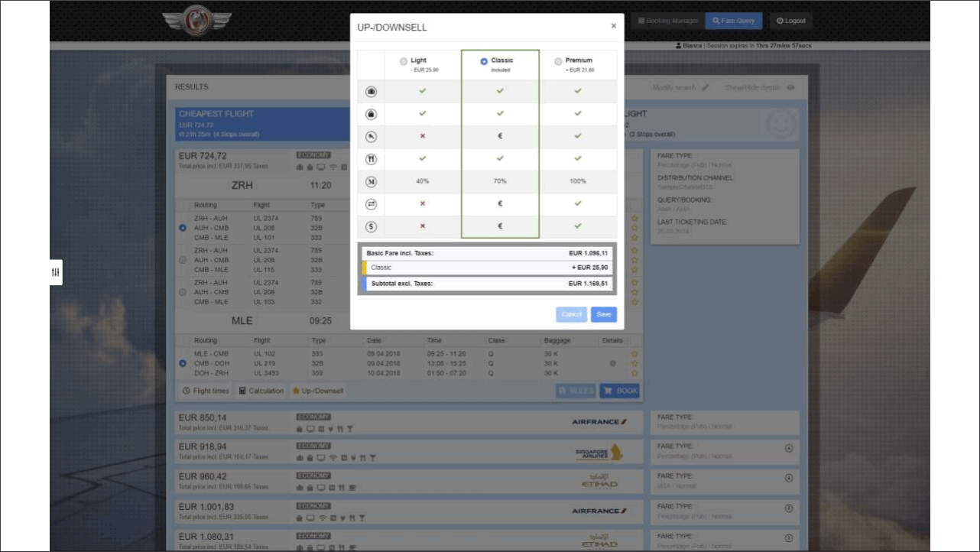Open the Booking Manager tab
Viewport: 980px width, 552px height.
tap(667, 21)
